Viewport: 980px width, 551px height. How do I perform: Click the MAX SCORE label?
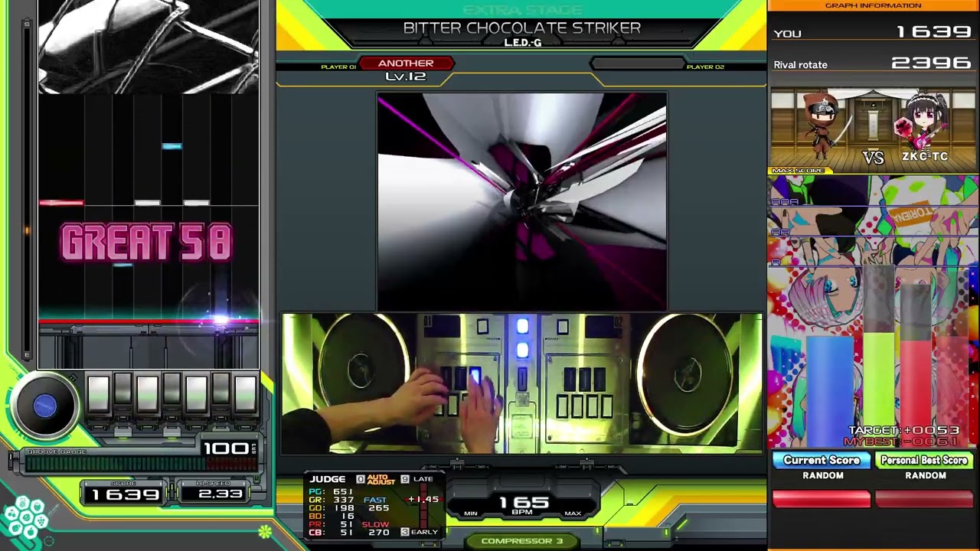click(798, 171)
